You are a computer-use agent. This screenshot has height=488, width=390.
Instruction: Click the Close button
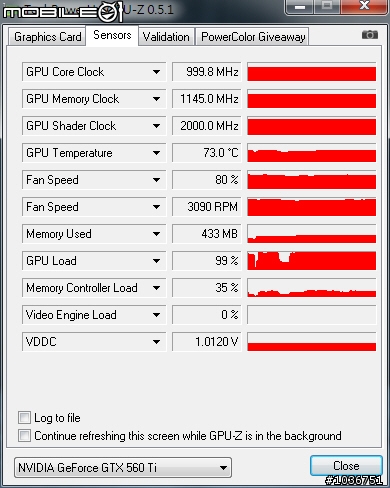[x=346, y=465]
